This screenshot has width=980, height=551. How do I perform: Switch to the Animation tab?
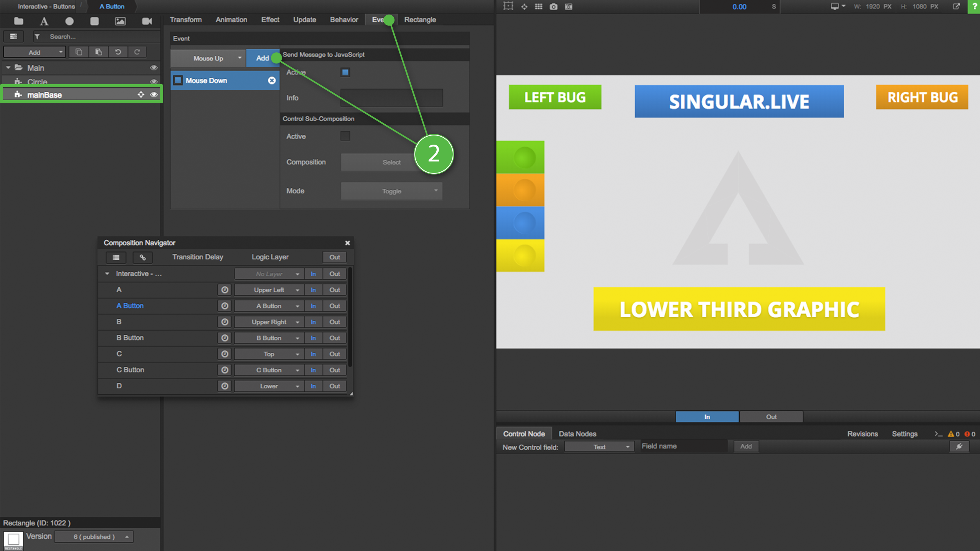[x=231, y=20]
